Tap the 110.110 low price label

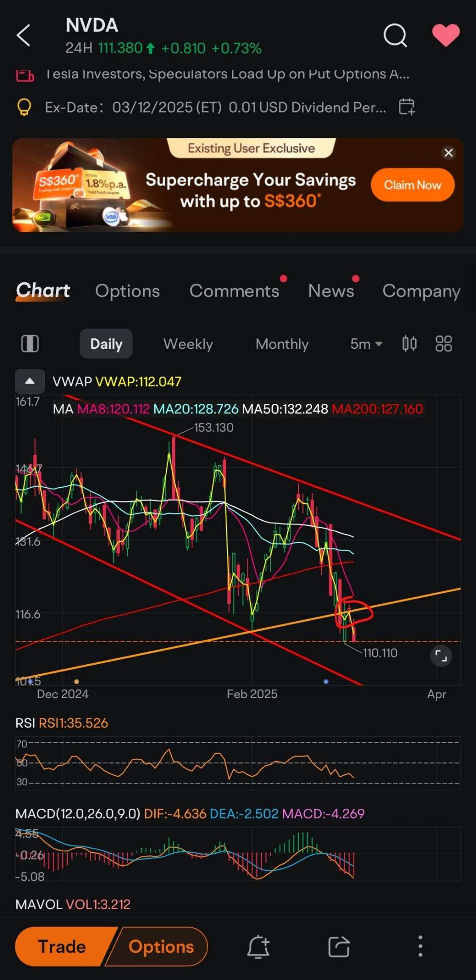[x=380, y=653]
